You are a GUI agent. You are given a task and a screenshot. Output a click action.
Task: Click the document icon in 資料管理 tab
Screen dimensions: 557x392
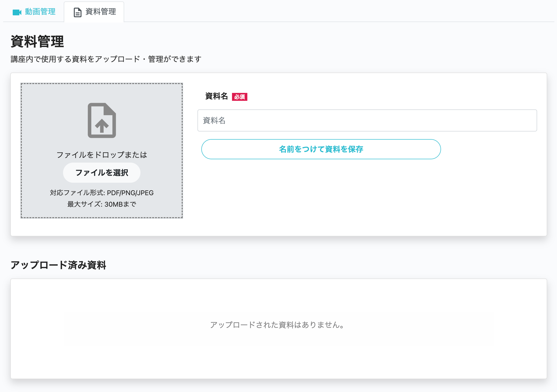pyautogui.click(x=77, y=12)
